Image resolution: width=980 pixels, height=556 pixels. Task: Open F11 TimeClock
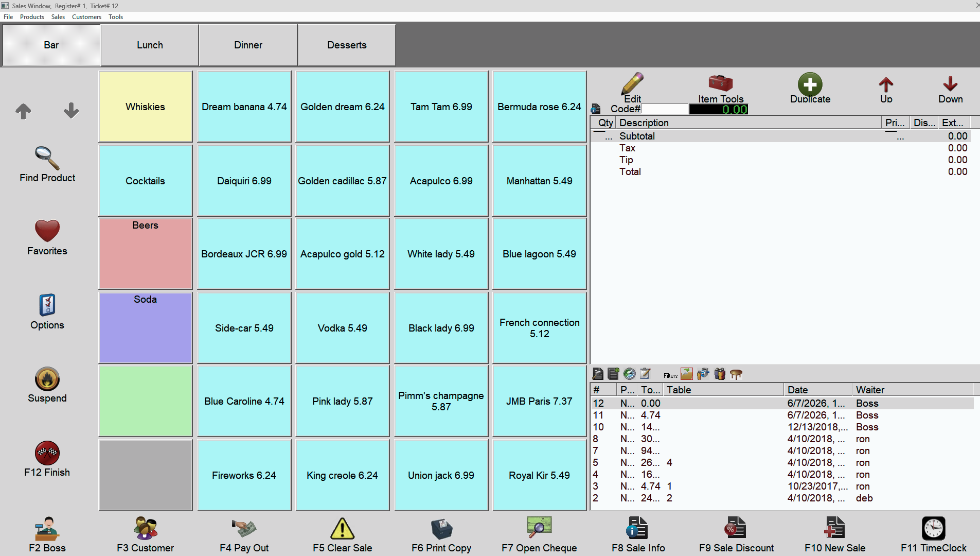(933, 534)
